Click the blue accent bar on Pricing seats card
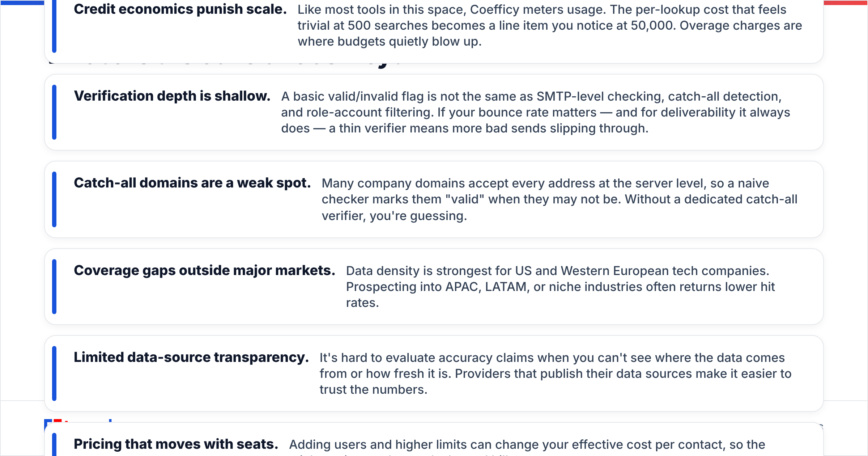Image resolution: width=868 pixels, height=456 pixels. pyautogui.click(x=54, y=444)
